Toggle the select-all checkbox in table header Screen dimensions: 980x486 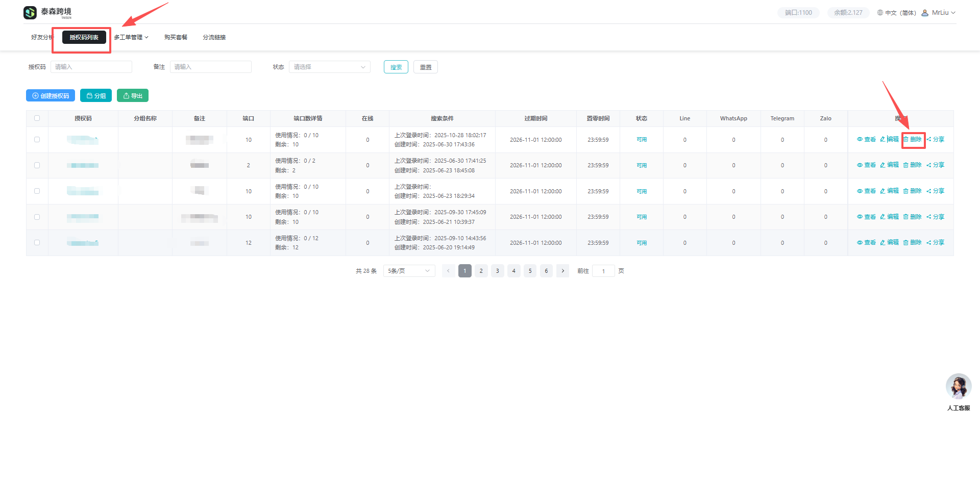coord(37,118)
